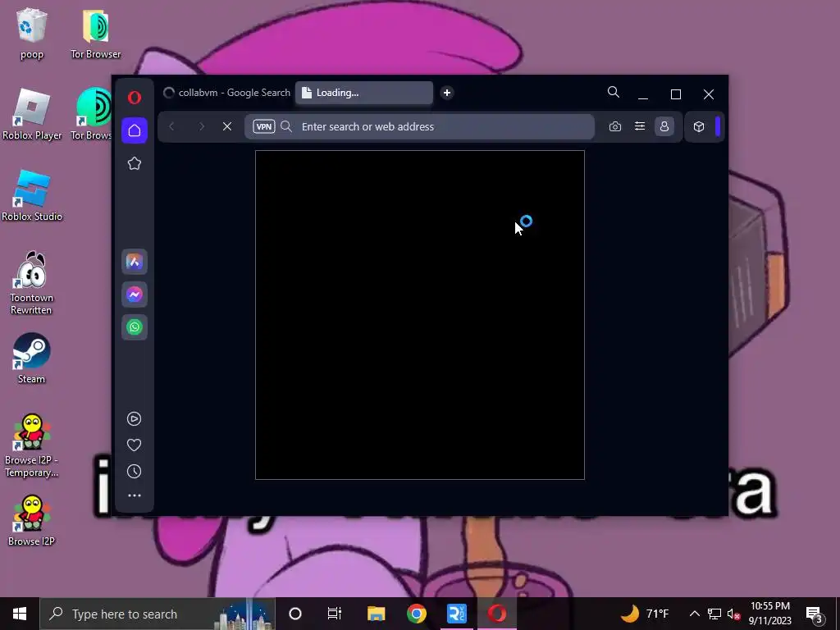Click the Type here to search box

click(157, 614)
